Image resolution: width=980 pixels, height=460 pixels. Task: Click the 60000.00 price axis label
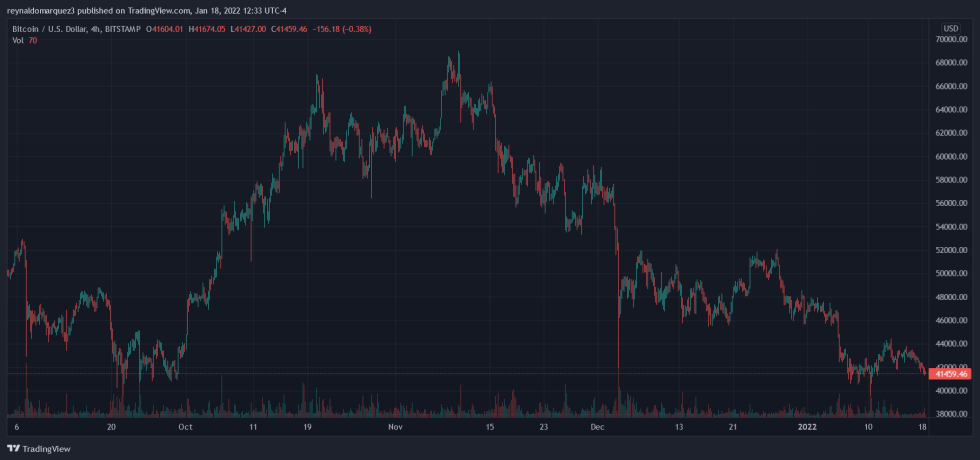click(950, 157)
